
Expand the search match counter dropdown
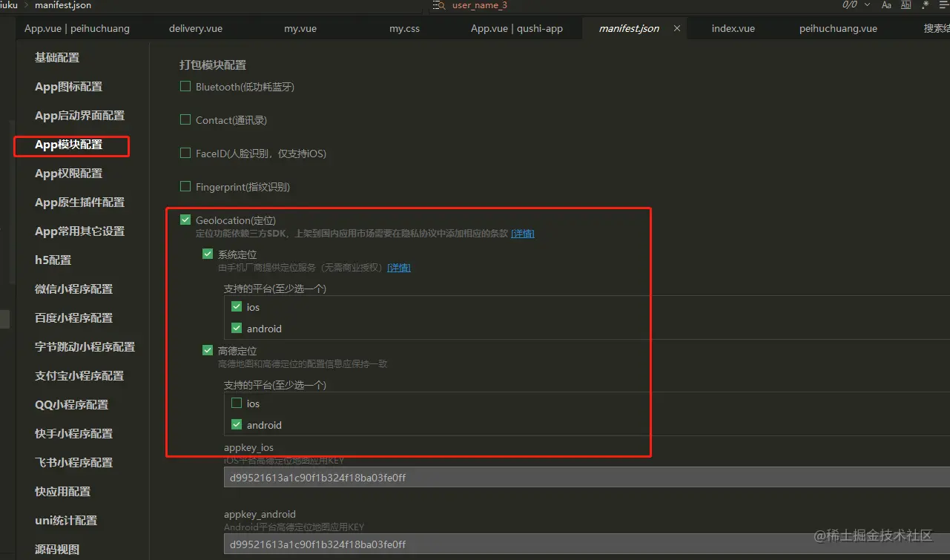coord(867,5)
